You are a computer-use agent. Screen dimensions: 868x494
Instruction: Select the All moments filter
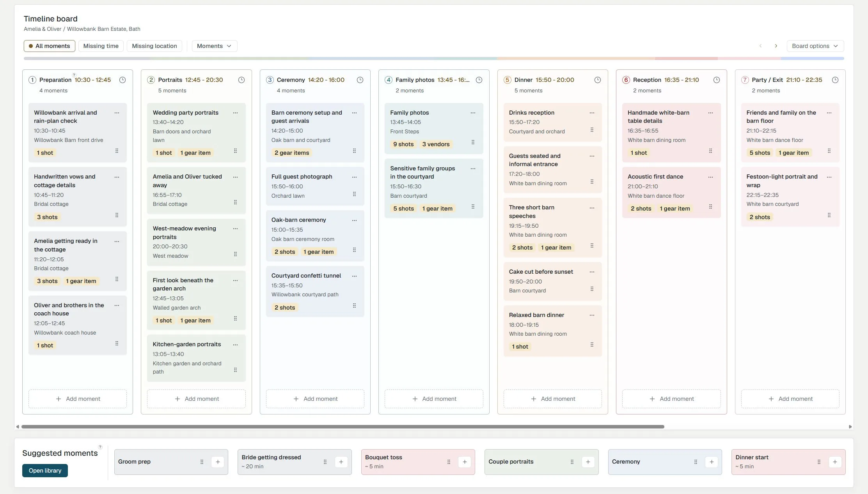pyautogui.click(x=50, y=46)
